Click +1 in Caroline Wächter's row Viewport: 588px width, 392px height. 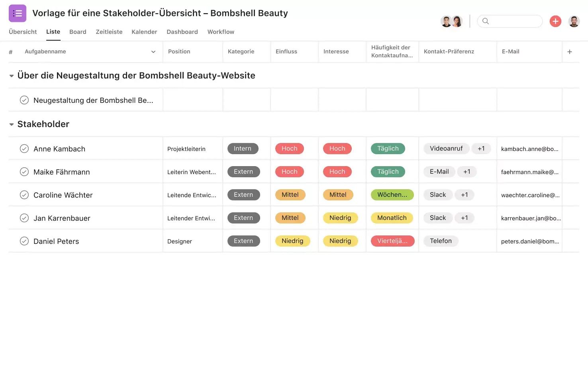click(465, 195)
